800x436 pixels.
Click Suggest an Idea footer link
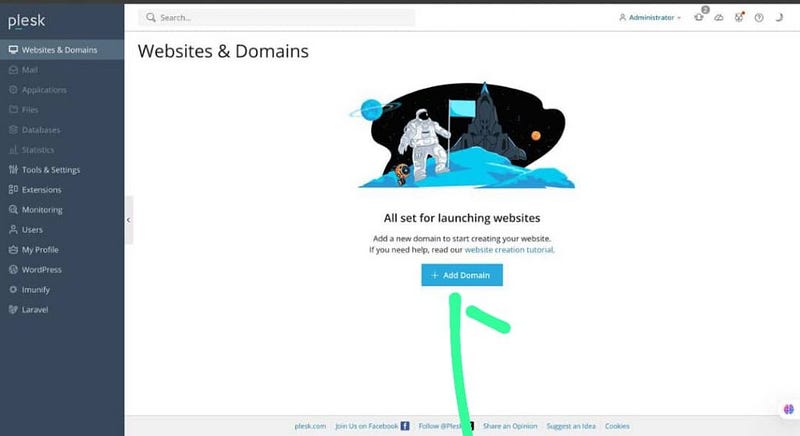point(571,426)
